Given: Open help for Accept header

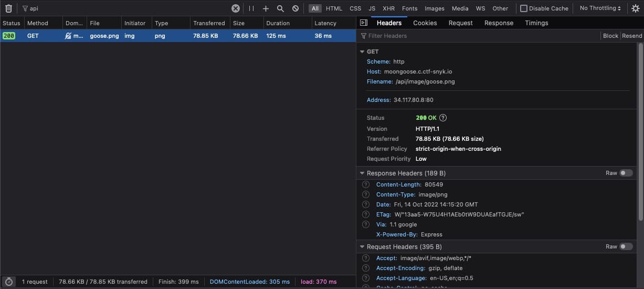Looking at the screenshot, I should 366,258.
